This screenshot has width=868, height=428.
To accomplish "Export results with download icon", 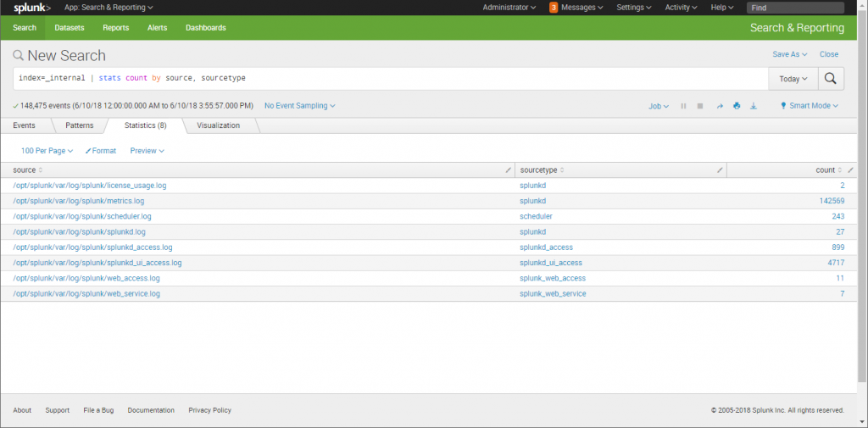I will [x=754, y=106].
